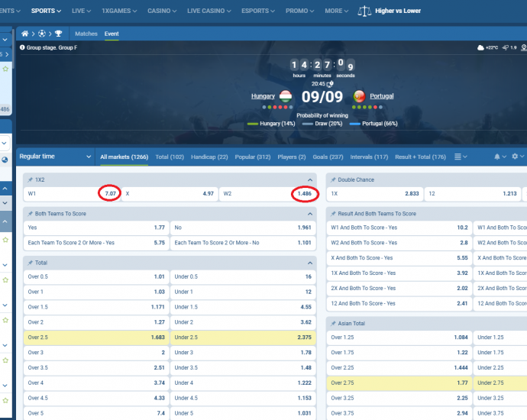Image resolution: width=527 pixels, height=420 pixels.
Task: Bet on draw X at 4.97
Action: (170, 194)
